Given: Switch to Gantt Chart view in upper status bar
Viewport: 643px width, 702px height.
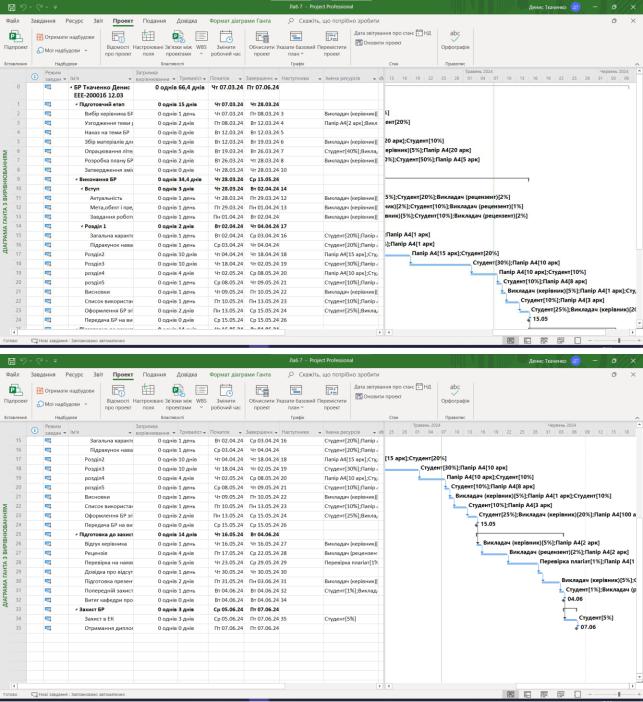Looking at the screenshot, I should pyautogui.click(x=510, y=341).
